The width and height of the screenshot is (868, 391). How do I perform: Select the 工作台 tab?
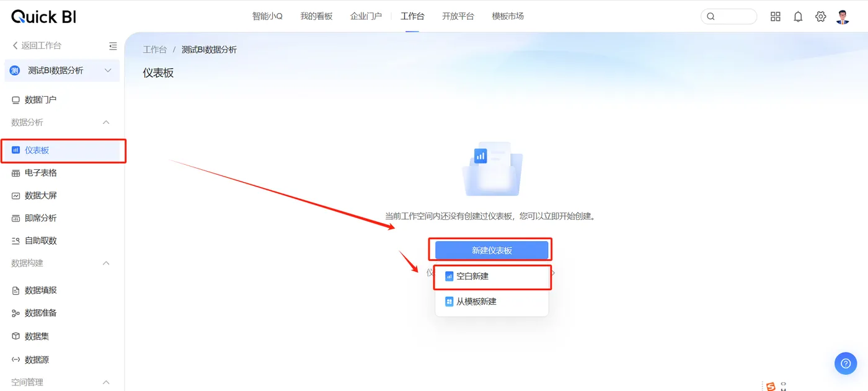pyautogui.click(x=412, y=17)
